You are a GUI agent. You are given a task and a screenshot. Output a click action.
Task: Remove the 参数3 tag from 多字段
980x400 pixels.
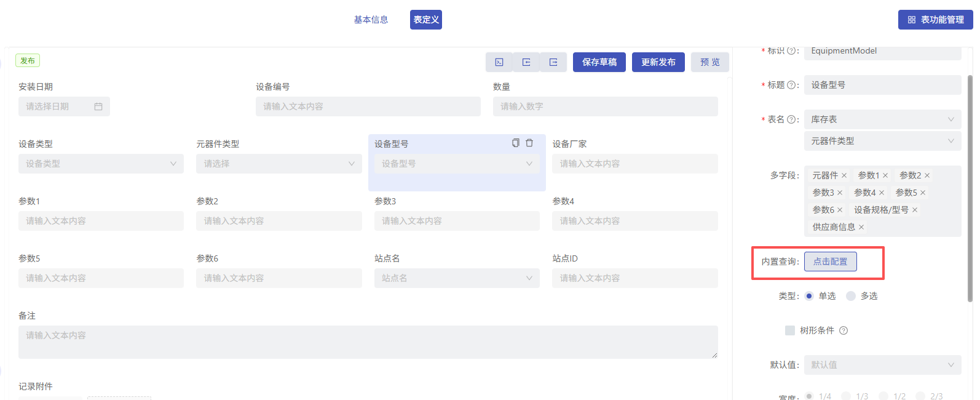840,193
